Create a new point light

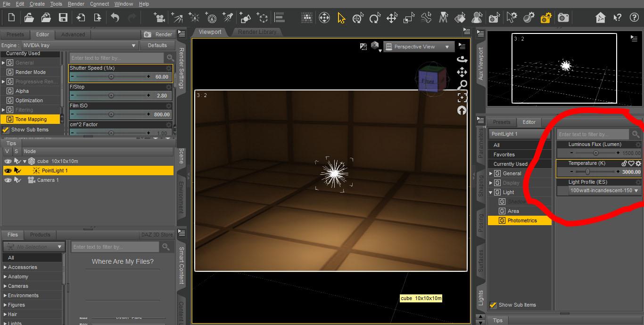(194, 18)
